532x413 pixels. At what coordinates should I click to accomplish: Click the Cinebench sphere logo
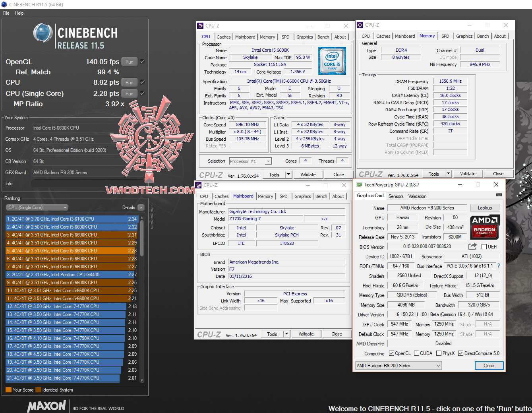pyautogui.click(x=43, y=33)
